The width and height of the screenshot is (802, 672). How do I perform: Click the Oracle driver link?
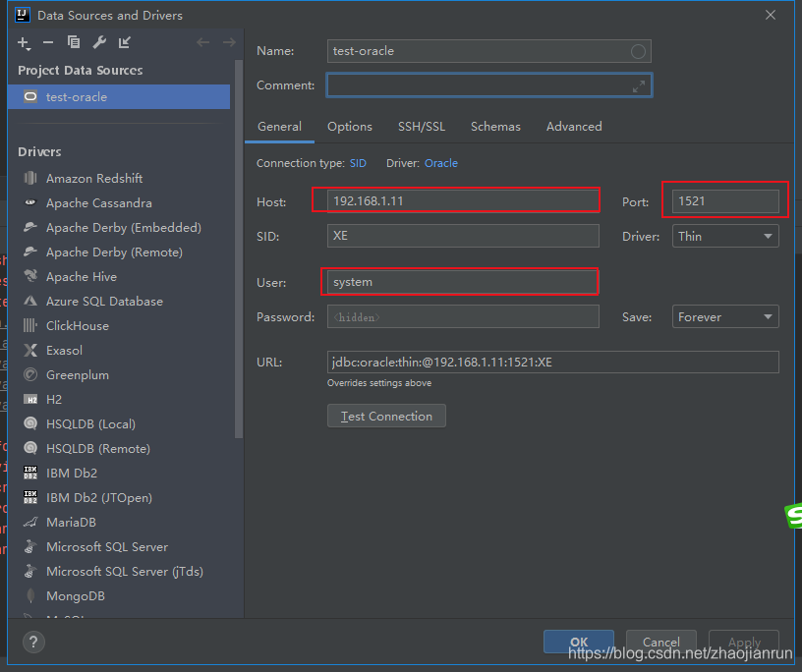pyautogui.click(x=440, y=163)
